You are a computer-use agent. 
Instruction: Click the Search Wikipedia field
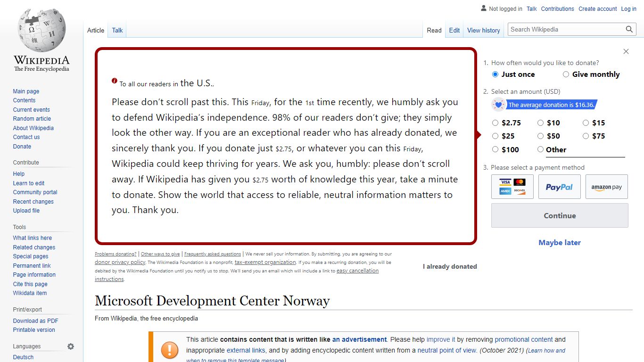pyautogui.click(x=566, y=29)
